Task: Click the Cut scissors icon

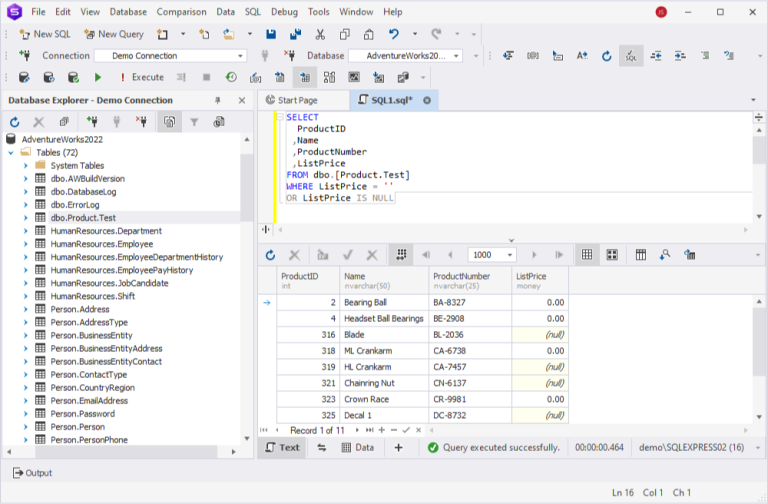Action: tap(320, 34)
